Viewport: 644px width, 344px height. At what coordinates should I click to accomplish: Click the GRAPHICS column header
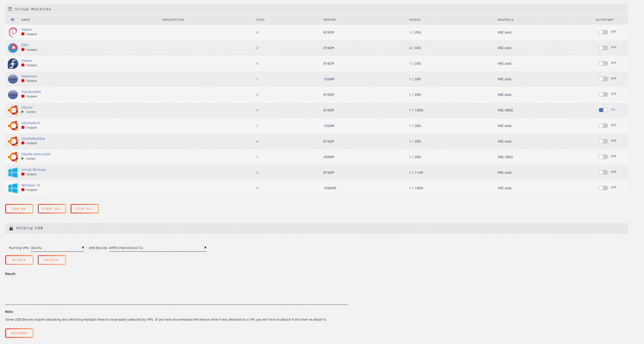click(505, 20)
